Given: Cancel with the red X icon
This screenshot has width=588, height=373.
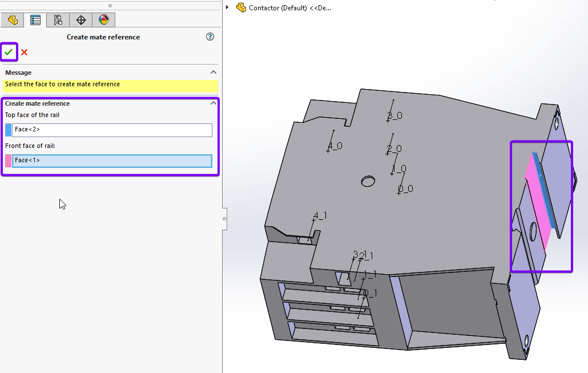Looking at the screenshot, I should (25, 52).
